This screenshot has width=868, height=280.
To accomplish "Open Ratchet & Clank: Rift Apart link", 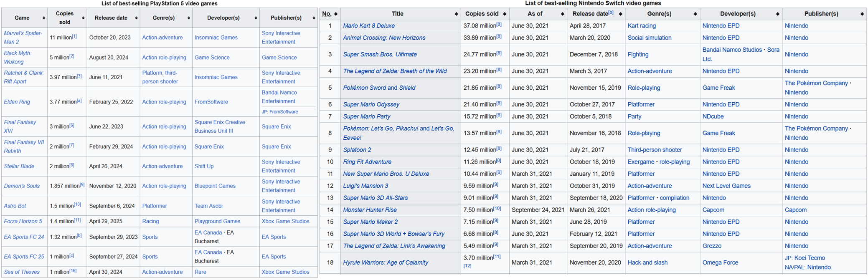I will (24, 77).
